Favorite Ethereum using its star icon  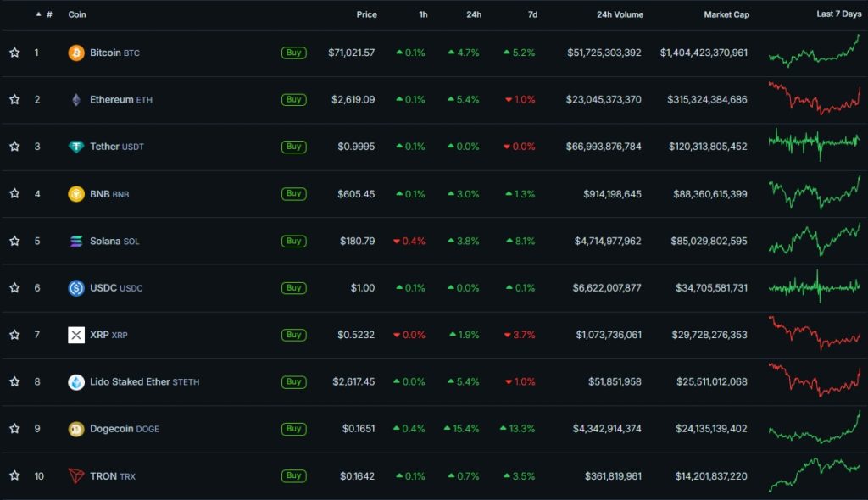pos(14,99)
